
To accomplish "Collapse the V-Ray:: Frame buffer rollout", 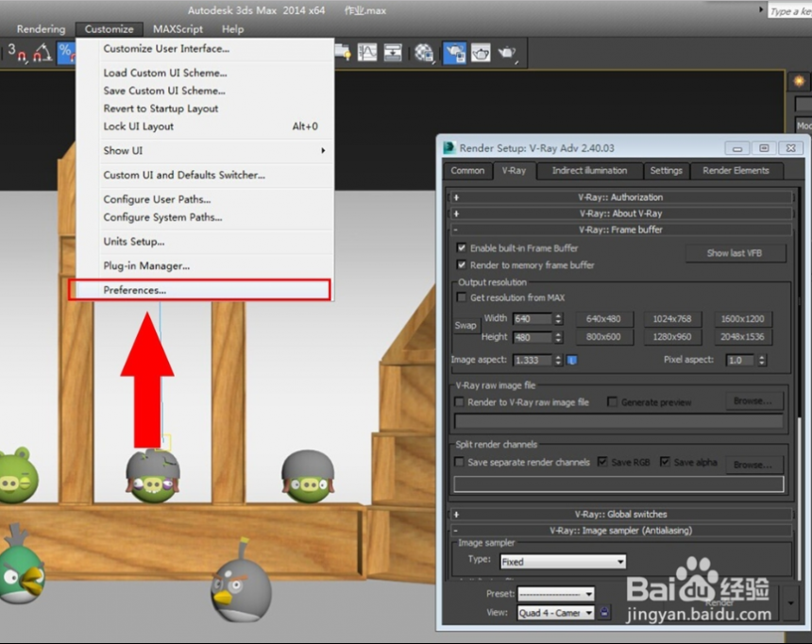I will point(620,229).
